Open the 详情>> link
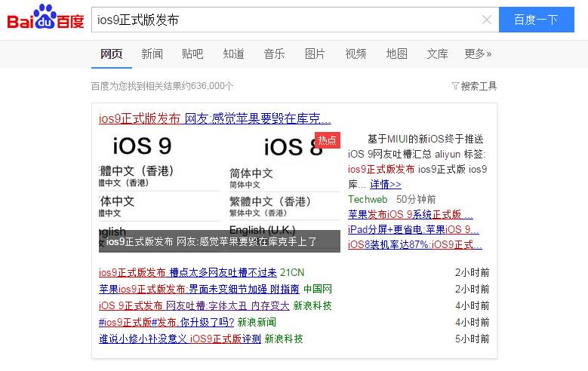Viewport: 588px width, 371px height. [x=386, y=185]
